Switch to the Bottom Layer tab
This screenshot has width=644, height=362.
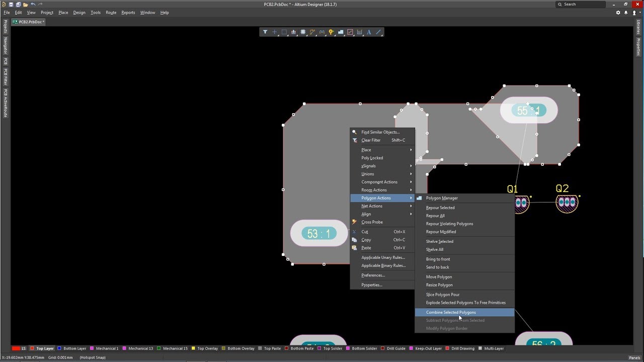point(72,348)
